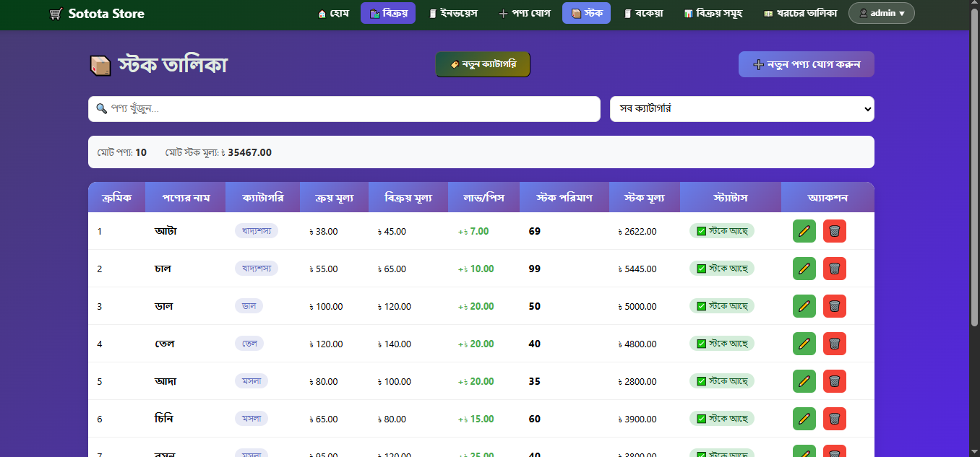Go to the বিক্রয় page
The width and height of the screenshot is (980, 457).
tap(388, 13)
